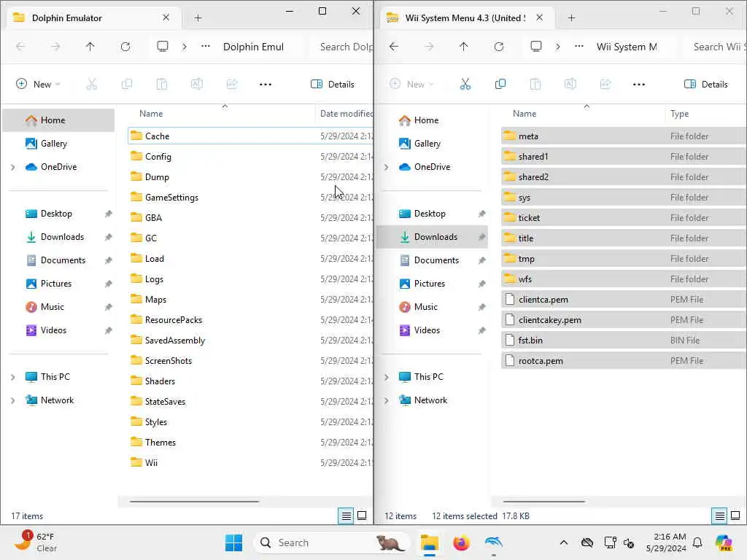747x560 pixels.
Task: Open File Explorer from the taskbar
Action: (429, 542)
